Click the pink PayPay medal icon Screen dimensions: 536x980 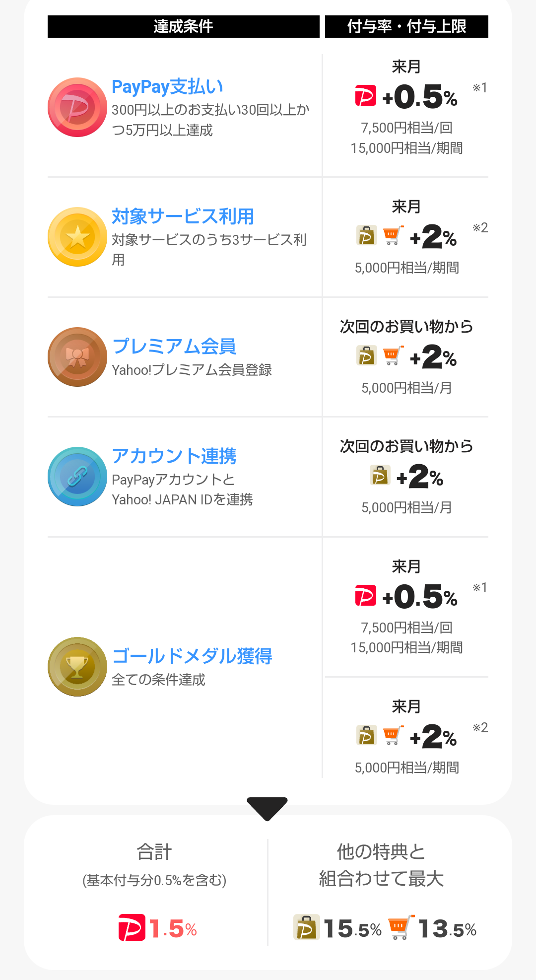pyautogui.click(x=77, y=107)
